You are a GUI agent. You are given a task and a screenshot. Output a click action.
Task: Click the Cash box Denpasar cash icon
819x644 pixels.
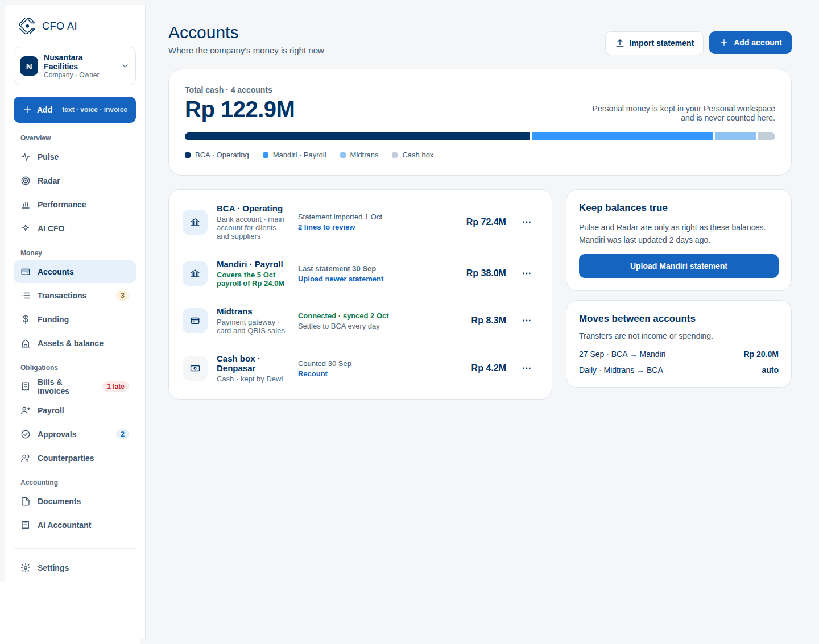[x=195, y=368]
